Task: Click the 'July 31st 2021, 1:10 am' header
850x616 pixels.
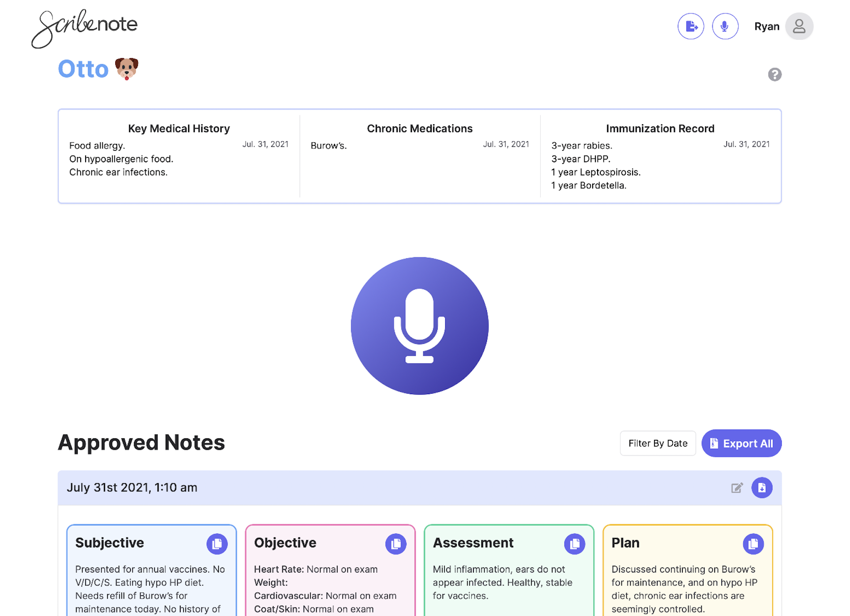Action: tap(132, 488)
